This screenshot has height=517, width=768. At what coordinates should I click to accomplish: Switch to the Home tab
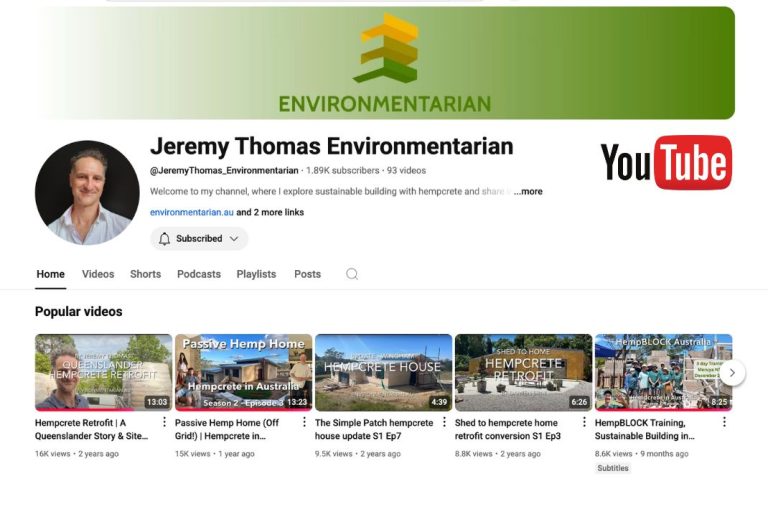(50, 274)
